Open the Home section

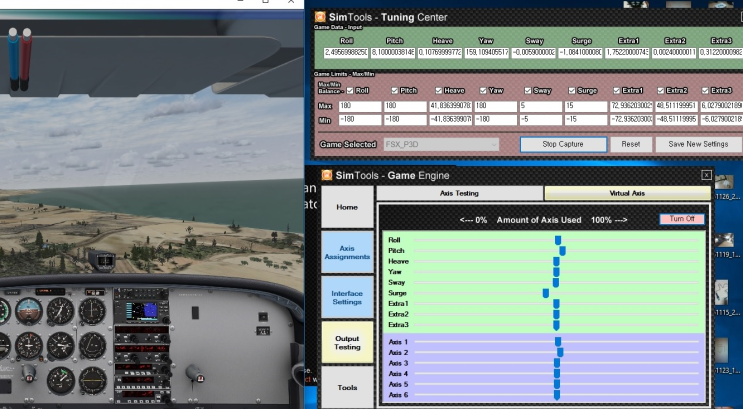coord(347,207)
